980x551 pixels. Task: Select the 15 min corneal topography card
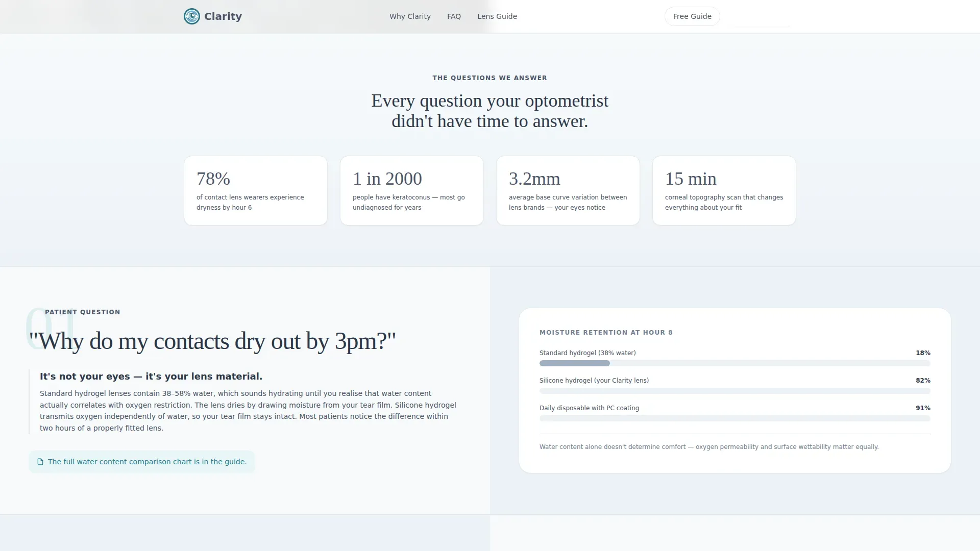[x=724, y=190]
